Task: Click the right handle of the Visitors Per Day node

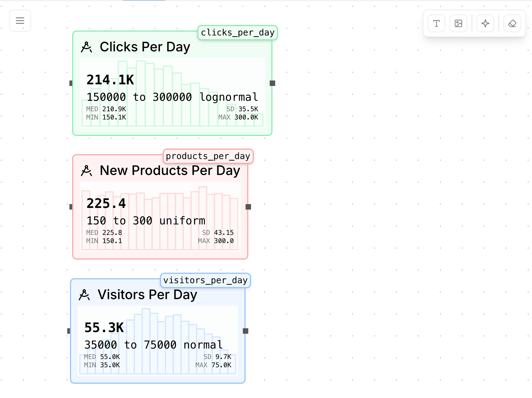Action: click(x=246, y=331)
